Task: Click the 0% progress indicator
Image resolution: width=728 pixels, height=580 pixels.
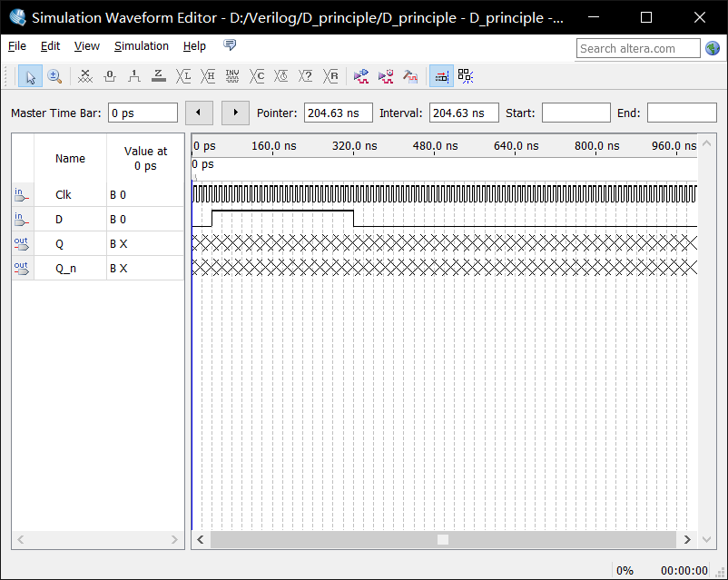Action: point(625,570)
